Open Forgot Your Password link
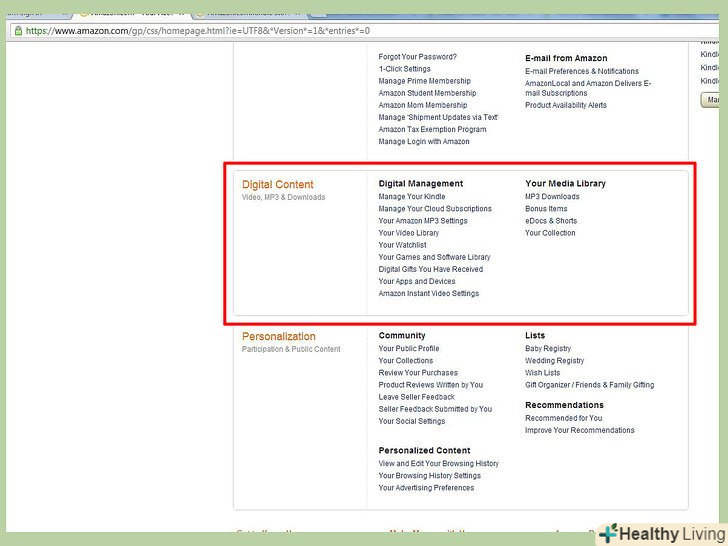The width and height of the screenshot is (728, 546). (x=417, y=57)
